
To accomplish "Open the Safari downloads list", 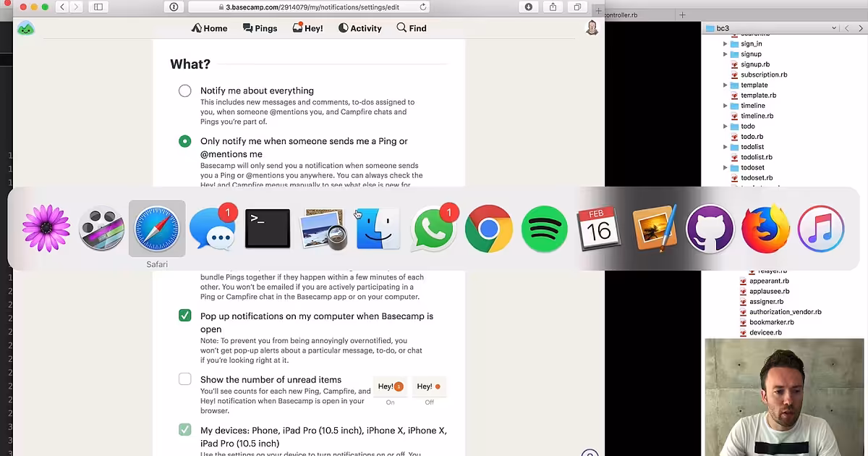I will [529, 7].
